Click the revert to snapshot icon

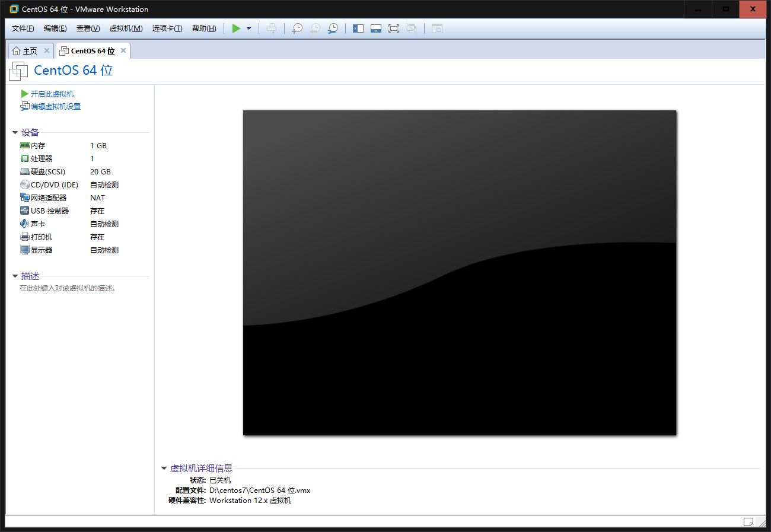(315, 28)
